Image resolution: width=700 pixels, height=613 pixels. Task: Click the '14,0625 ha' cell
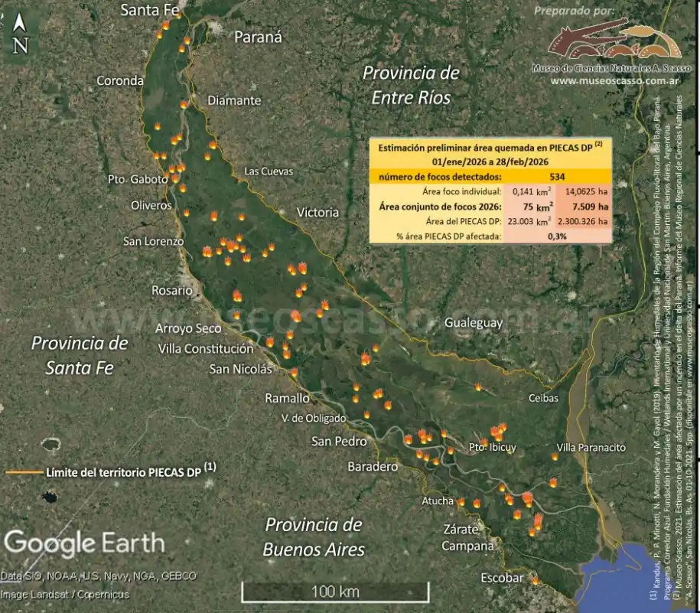[586, 191]
